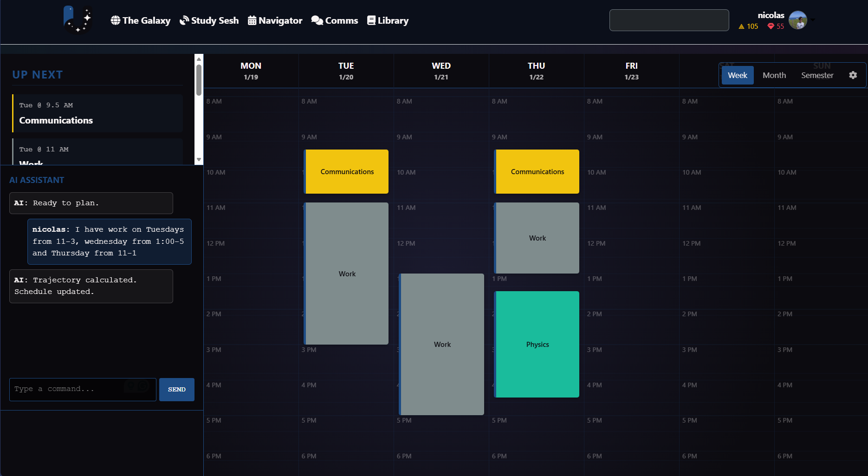The image size is (868, 476).
Task: Open The Galaxy menu item
Action: 140,20
